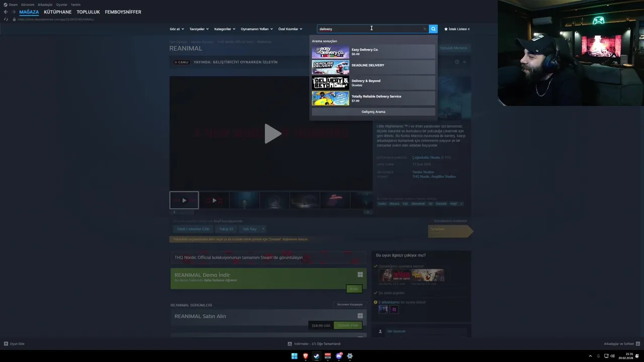Click the Tarsier Studios developer link

click(423, 172)
